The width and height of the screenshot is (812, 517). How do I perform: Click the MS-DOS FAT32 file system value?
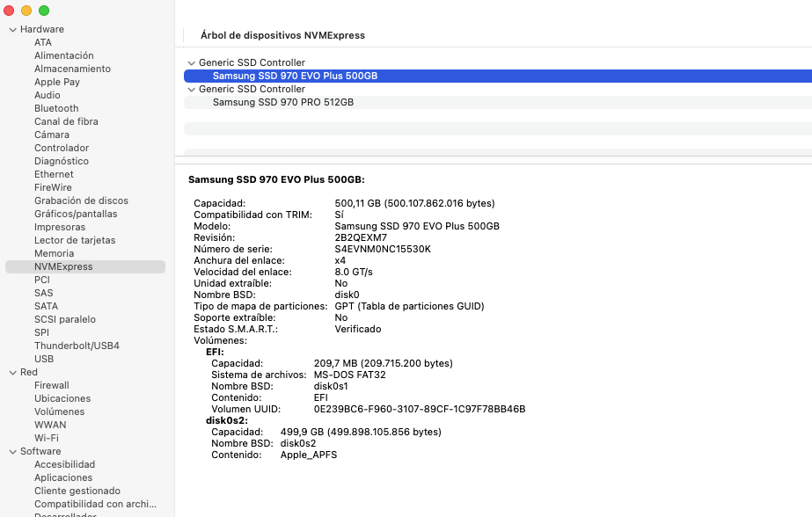[349, 375]
